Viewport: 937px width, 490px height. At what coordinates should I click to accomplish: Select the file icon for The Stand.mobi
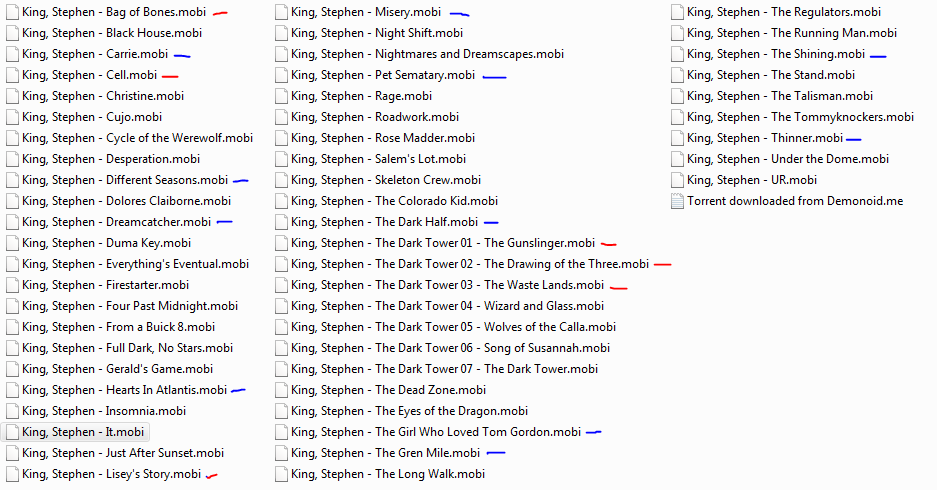coord(677,75)
